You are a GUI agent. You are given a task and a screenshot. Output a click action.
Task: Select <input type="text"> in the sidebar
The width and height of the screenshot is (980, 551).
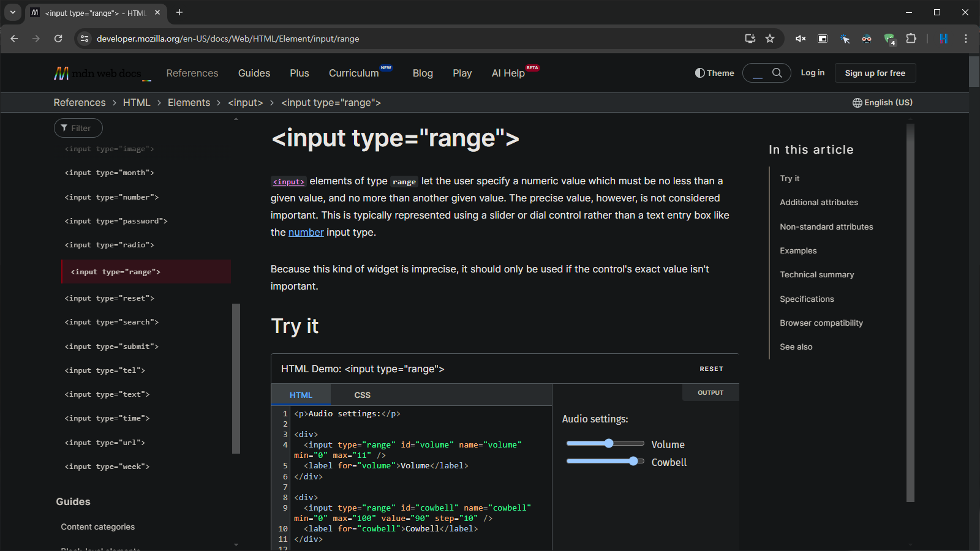tap(107, 394)
